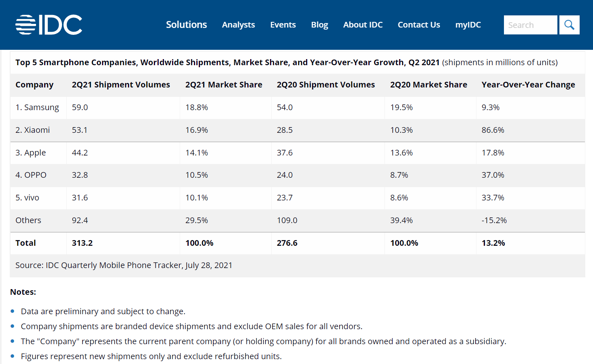
Task: Click Apple's 44.2 shipment value
Action: 80,153
